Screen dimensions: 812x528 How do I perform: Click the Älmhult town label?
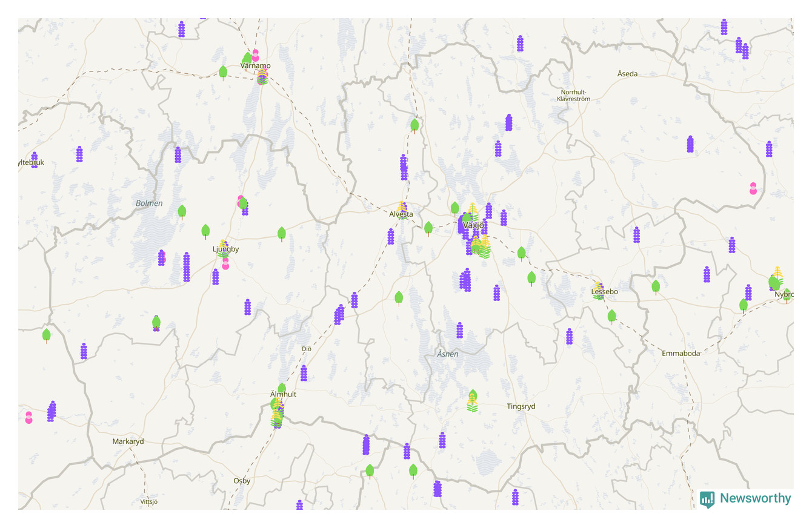pos(283,394)
